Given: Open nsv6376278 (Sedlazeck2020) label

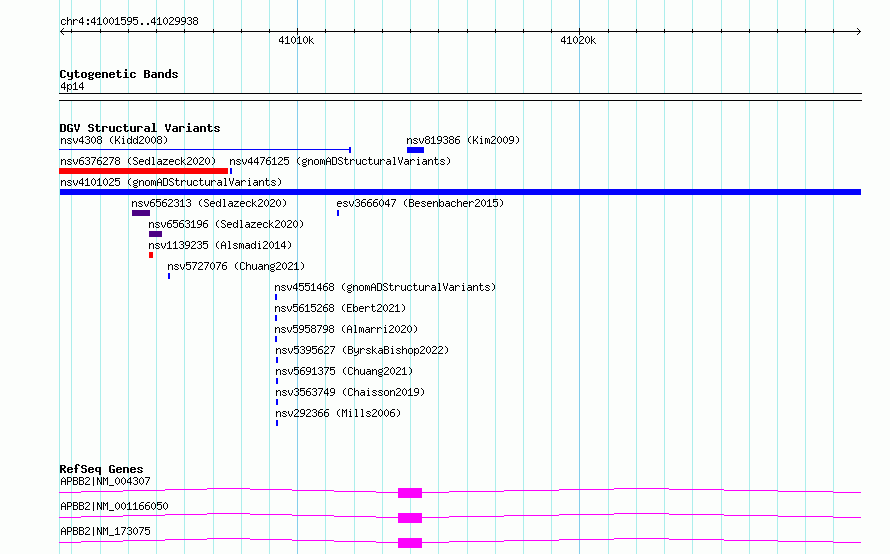Looking at the screenshot, I should coord(138,161).
